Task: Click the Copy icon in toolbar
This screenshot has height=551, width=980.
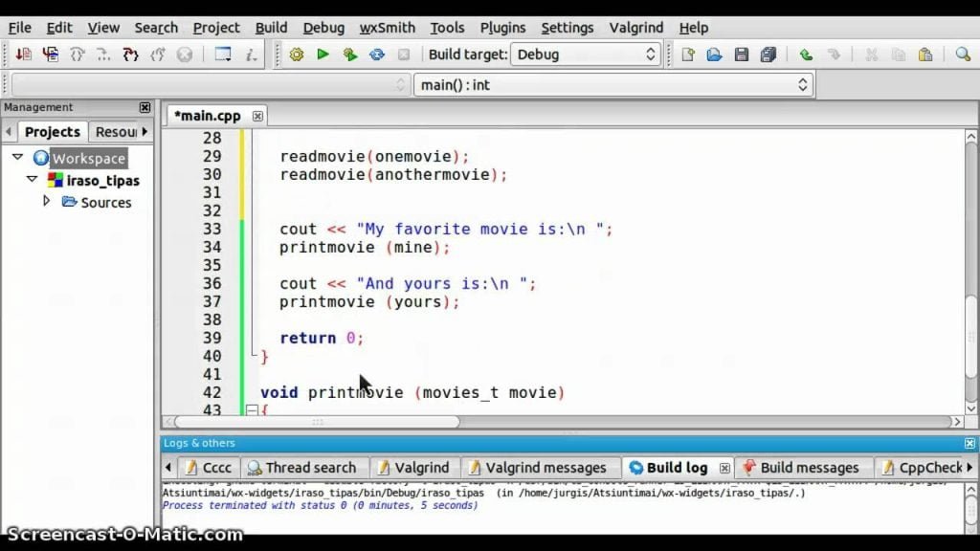Action: 899,55
